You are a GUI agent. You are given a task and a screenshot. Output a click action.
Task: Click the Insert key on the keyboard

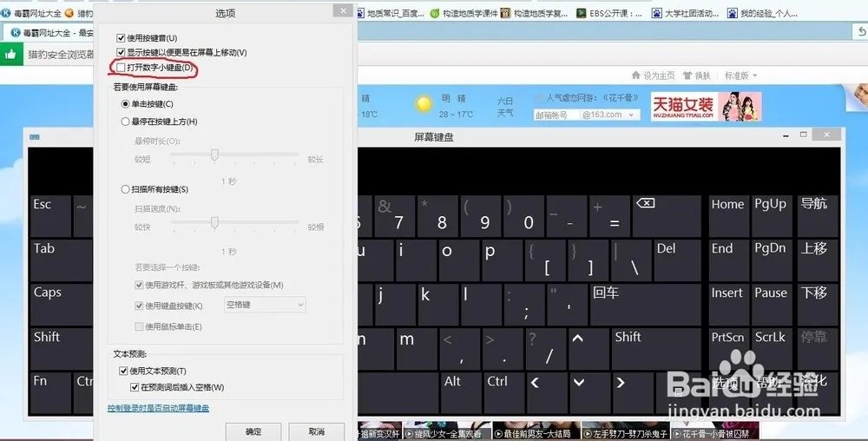(x=728, y=305)
